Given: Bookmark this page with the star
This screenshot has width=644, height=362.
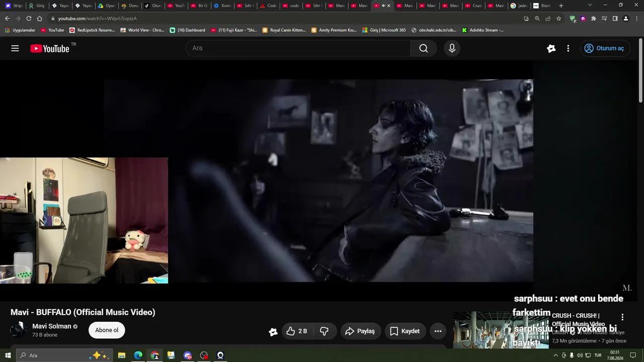Looking at the screenshot, I should 558,19.
